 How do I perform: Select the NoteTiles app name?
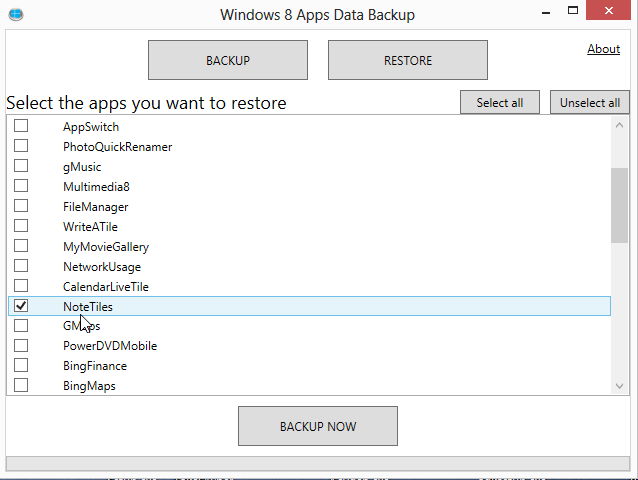[x=88, y=307]
